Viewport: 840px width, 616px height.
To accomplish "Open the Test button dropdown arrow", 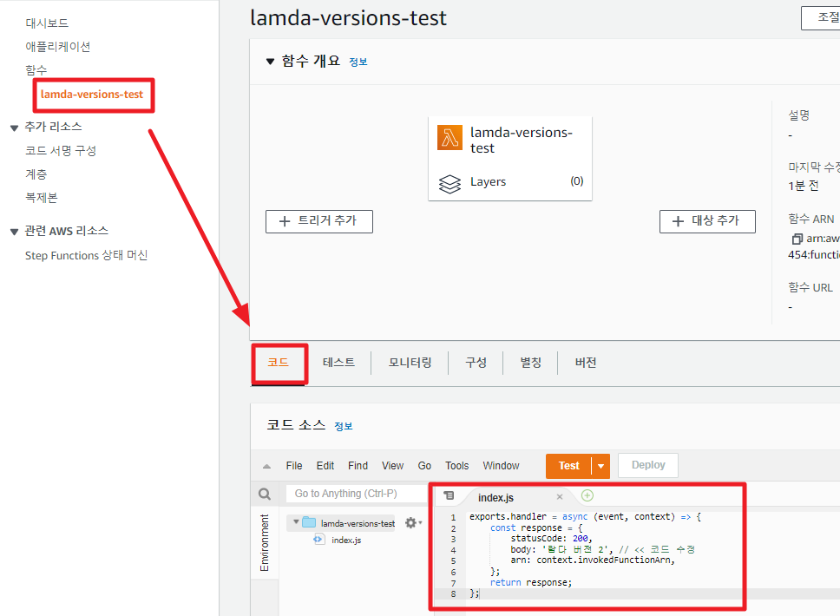I will click(x=600, y=466).
